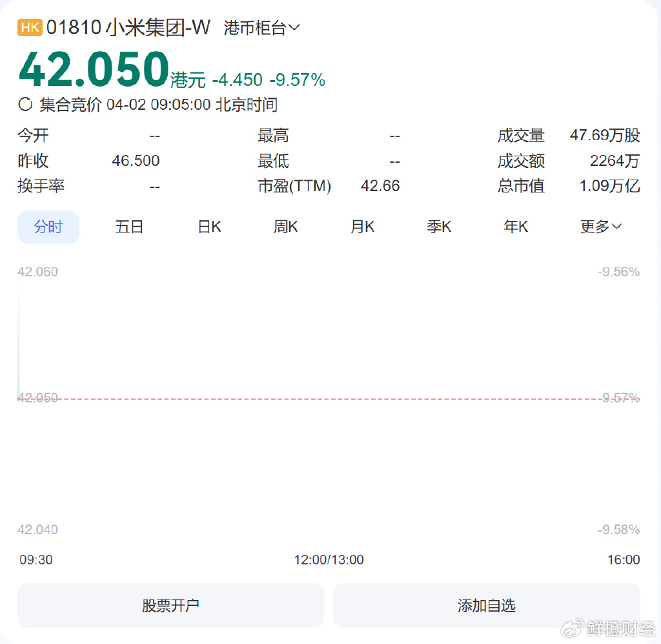Click the red dashed reference line
Screen dimensions: 661x644
click(x=323, y=399)
